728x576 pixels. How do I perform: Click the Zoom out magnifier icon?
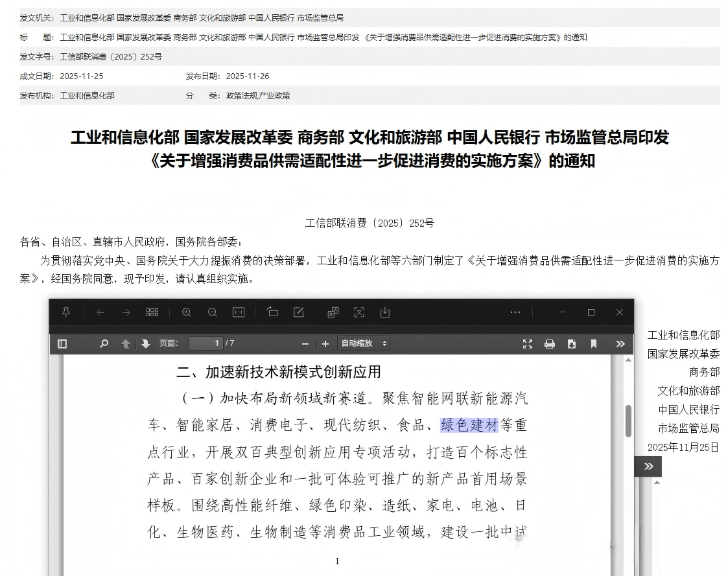[212, 312]
